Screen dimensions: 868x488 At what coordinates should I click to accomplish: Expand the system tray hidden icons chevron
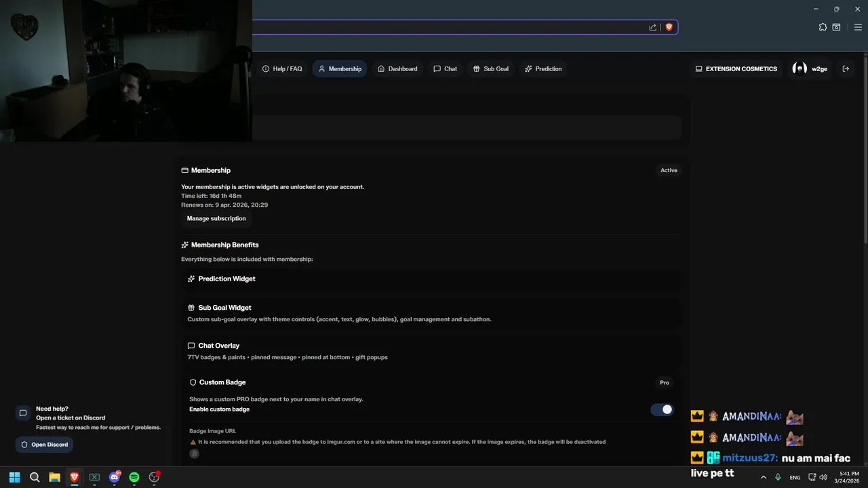[764, 477]
